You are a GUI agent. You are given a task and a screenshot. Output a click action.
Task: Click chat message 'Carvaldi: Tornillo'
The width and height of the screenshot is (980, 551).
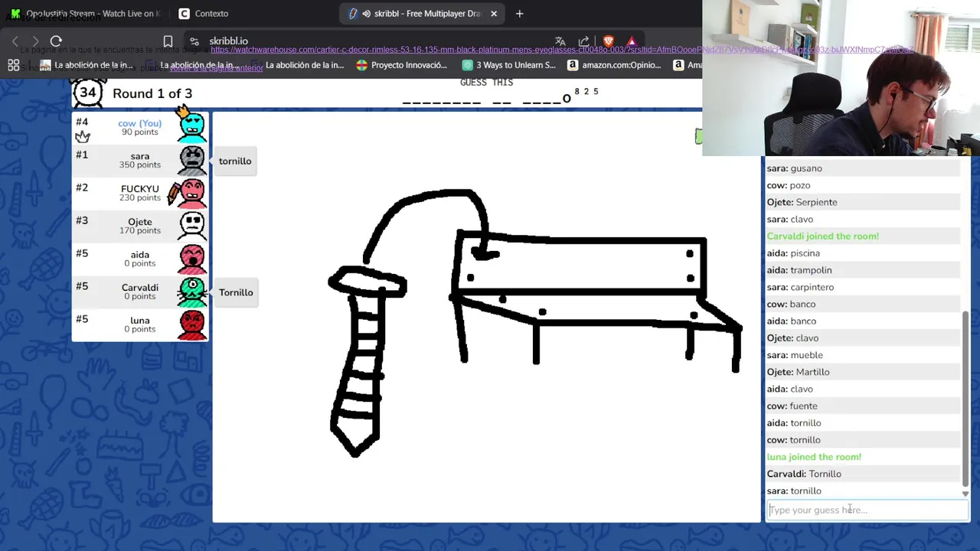pyautogui.click(x=804, y=474)
